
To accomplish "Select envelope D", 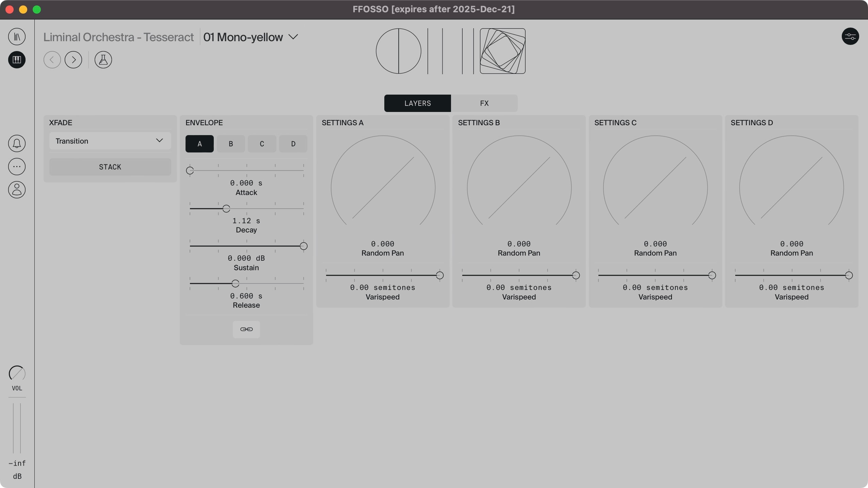I will (x=293, y=144).
